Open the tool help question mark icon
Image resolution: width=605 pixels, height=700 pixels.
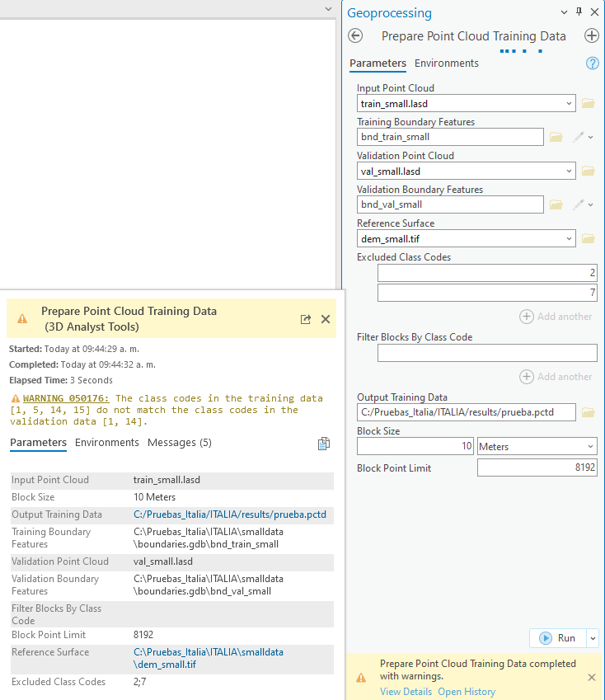point(592,63)
